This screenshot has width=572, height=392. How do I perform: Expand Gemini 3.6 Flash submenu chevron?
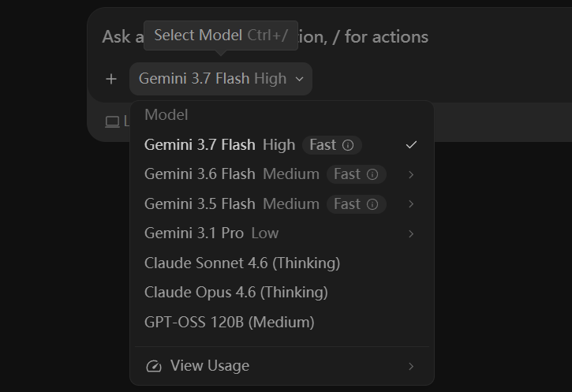click(x=411, y=174)
